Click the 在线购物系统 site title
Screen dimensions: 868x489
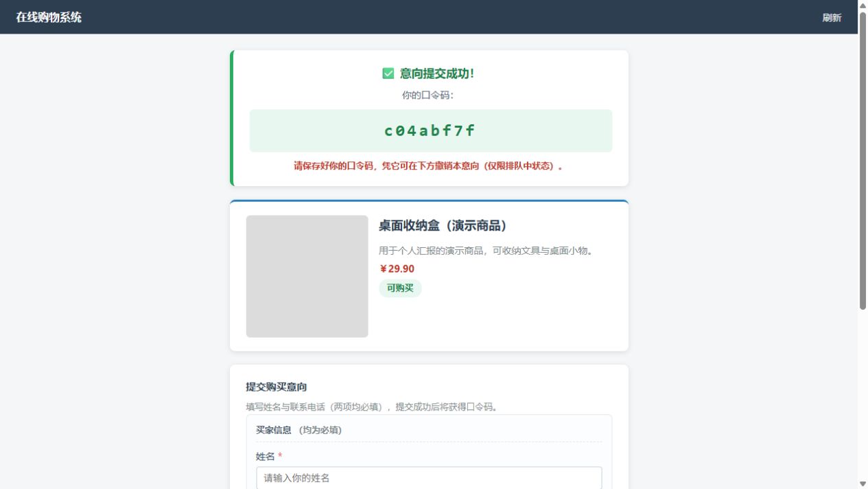pos(49,17)
